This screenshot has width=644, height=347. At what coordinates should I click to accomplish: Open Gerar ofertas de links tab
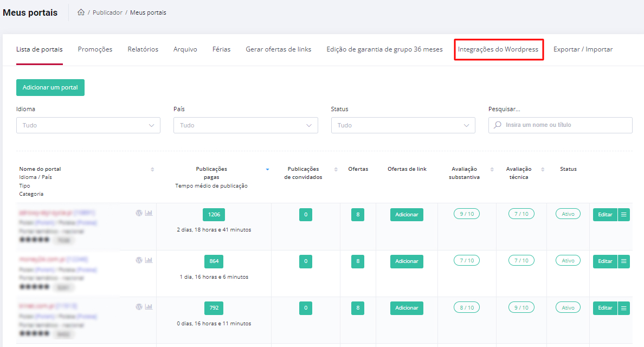(279, 49)
